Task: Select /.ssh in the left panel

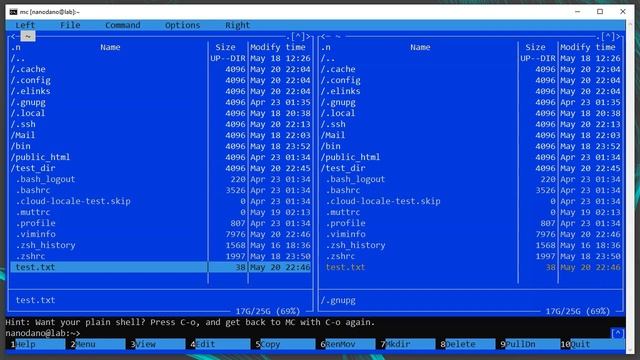Action: pyautogui.click(x=160, y=124)
